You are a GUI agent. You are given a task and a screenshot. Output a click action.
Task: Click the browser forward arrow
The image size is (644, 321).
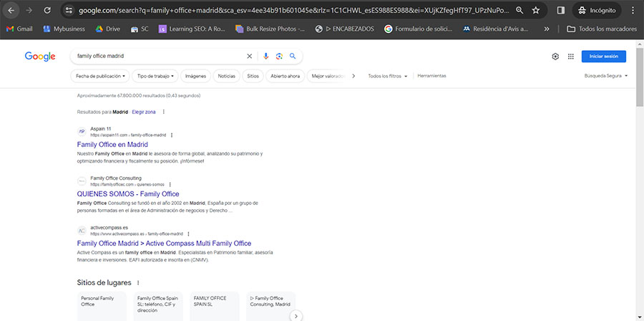(29, 10)
